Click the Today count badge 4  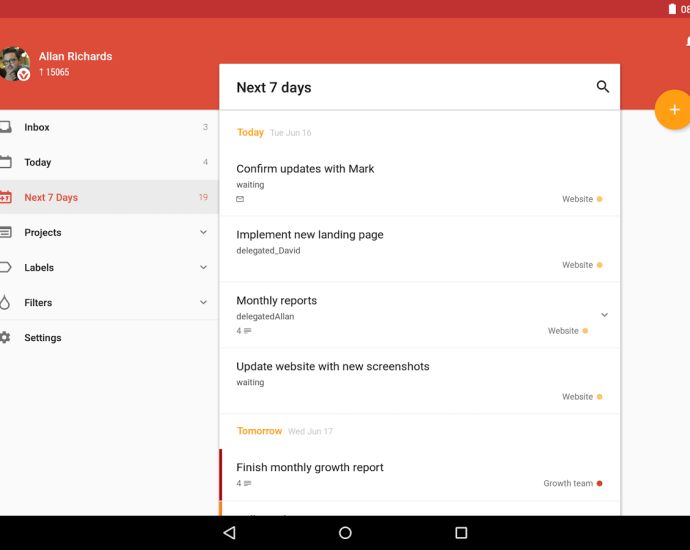tap(205, 162)
